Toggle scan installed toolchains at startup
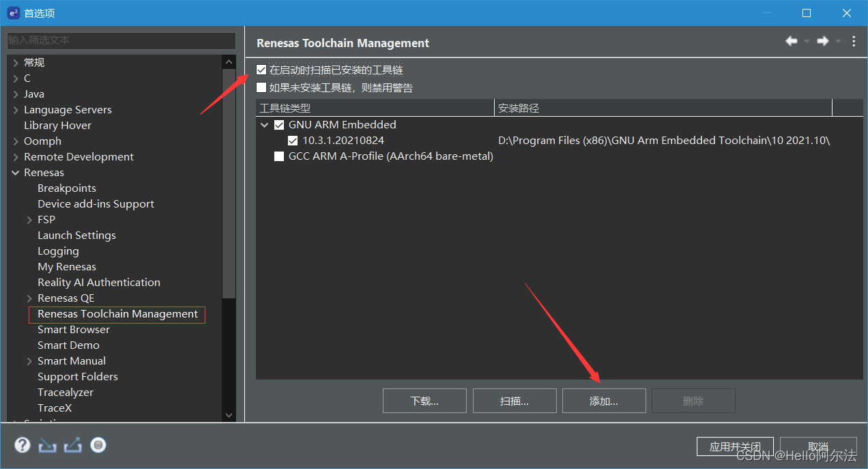This screenshot has width=868, height=469. pos(261,70)
